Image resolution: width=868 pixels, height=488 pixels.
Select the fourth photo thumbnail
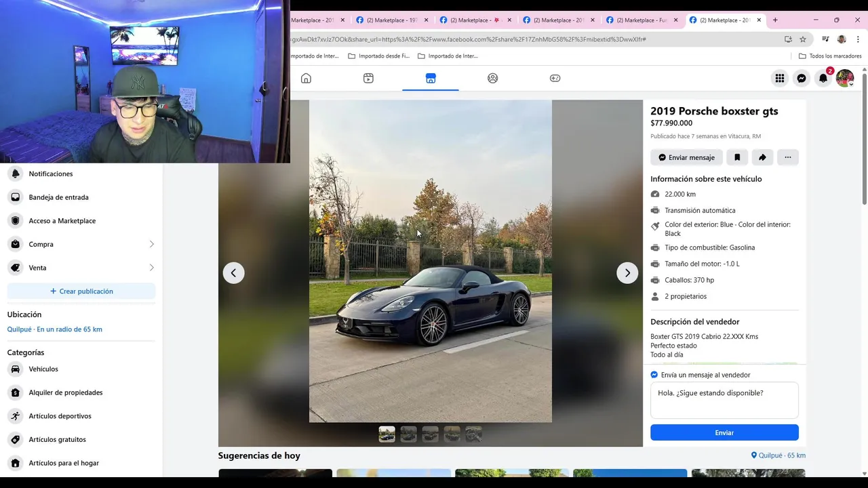point(452,434)
